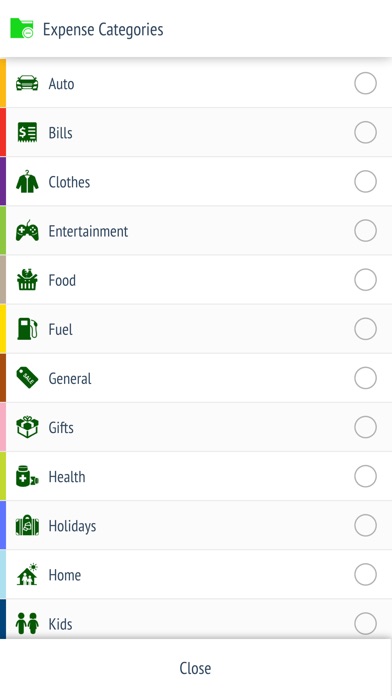392x696 pixels.
Task: Click the Entertainment gamepad icon
Action: click(x=27, y=231)
